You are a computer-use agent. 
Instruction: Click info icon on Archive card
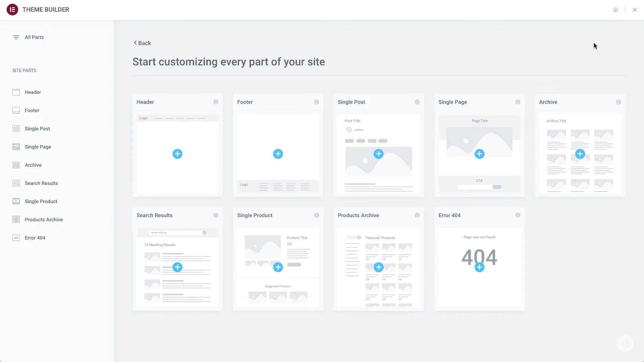click(x=618, y=102)
